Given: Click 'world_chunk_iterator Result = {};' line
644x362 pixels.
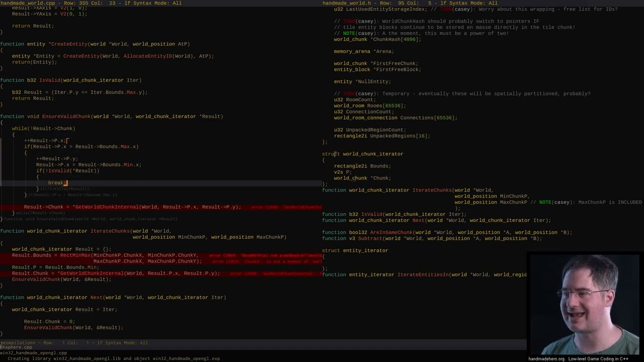Looking at the screenshot, I should click(x=61, y=249).
